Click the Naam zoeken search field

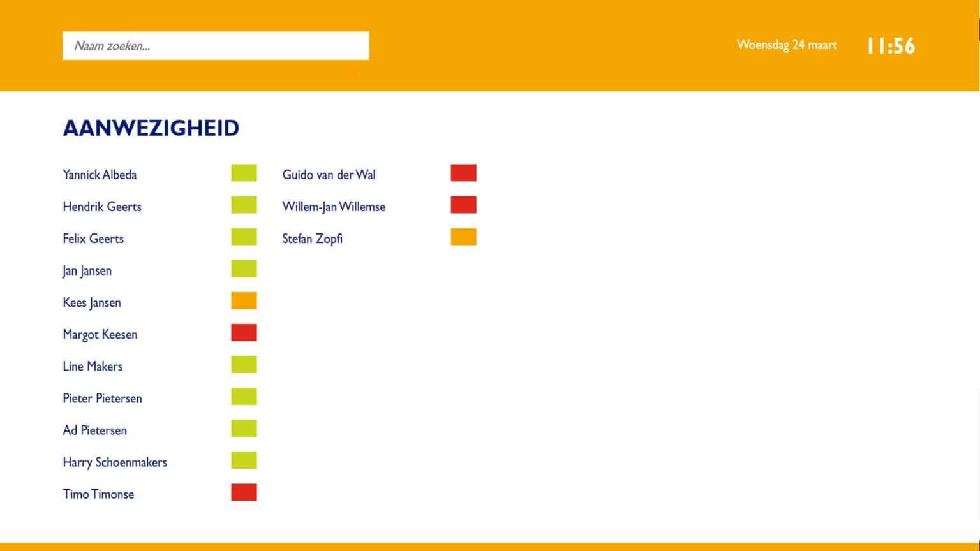[x=216, y=46]
